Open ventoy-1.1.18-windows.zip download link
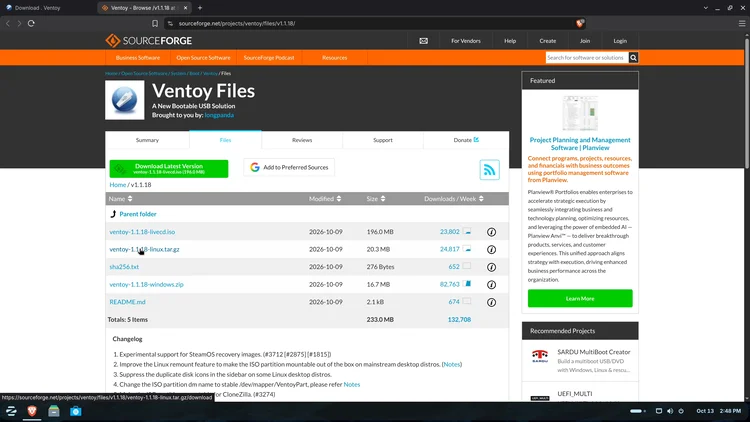The height and width of the screenshot is (422, 750). 146,284
